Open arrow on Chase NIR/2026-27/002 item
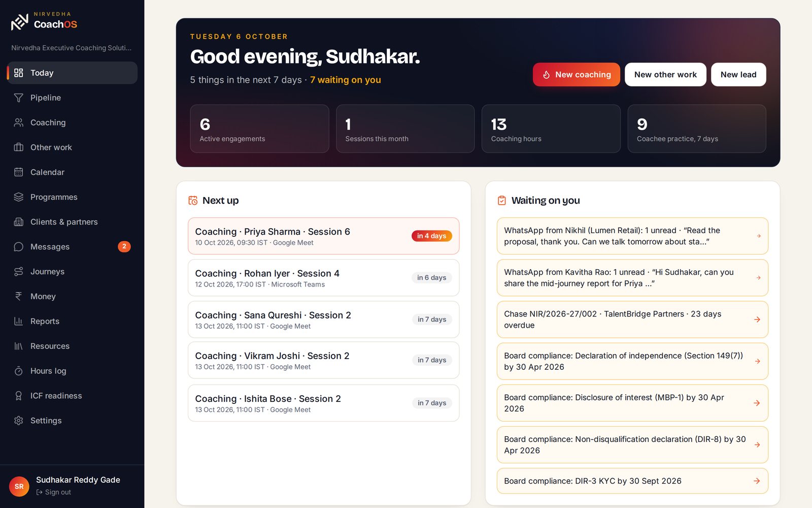812x508 pixels. (x=757, y=320)
